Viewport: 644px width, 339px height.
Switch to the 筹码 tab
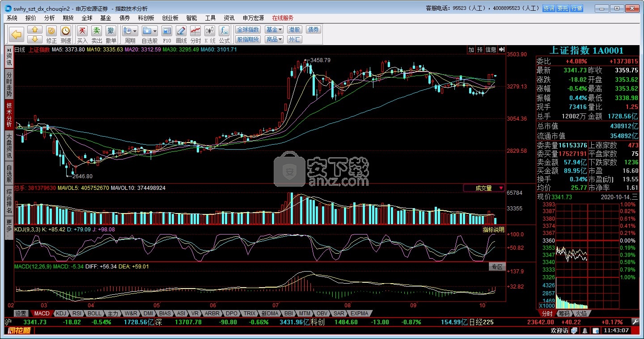point(563,314)
